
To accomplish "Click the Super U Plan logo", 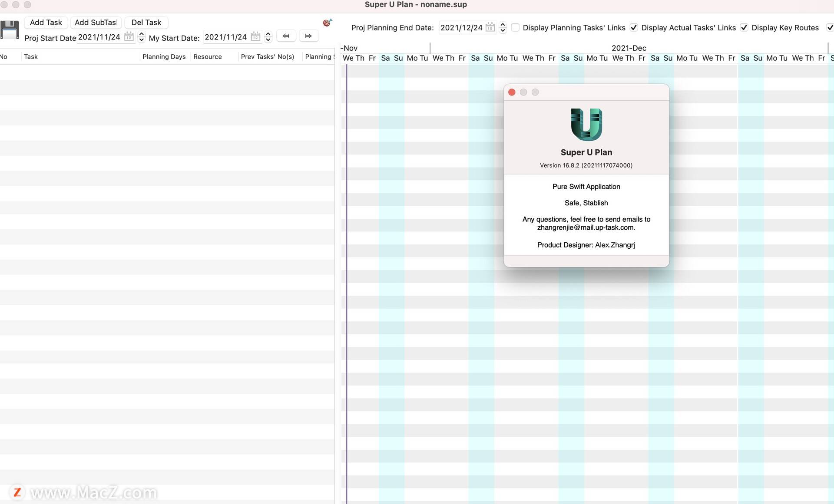I will coord(586,125).
